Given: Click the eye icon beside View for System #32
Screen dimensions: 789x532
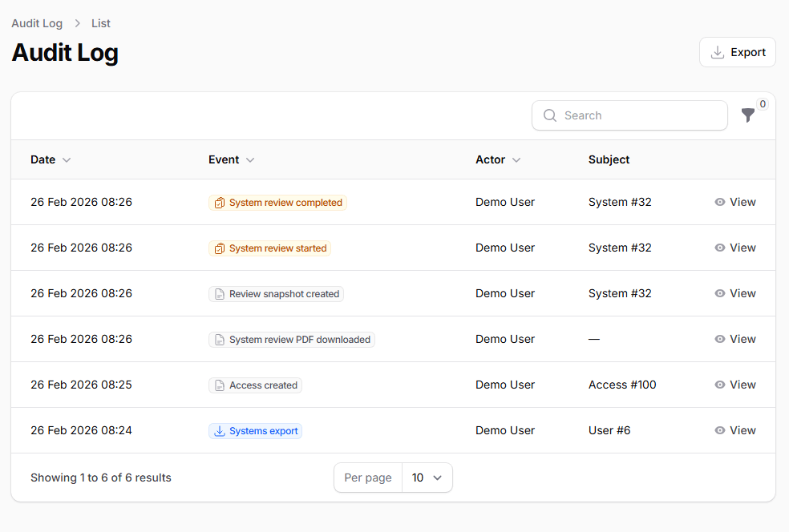Looking at the screenshot, I should pos(720,202).
